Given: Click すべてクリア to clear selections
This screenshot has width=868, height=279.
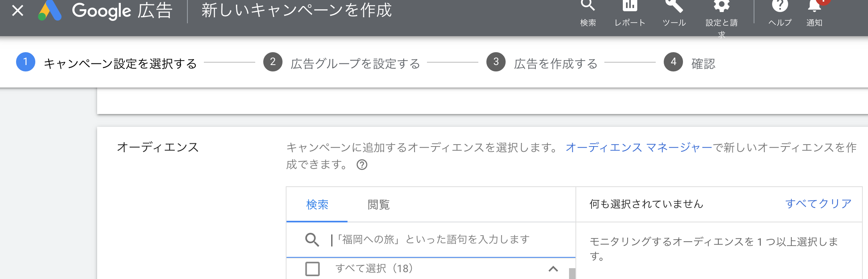Looking at the screenshot, I should pyautogui.click(x=818, y=204).
